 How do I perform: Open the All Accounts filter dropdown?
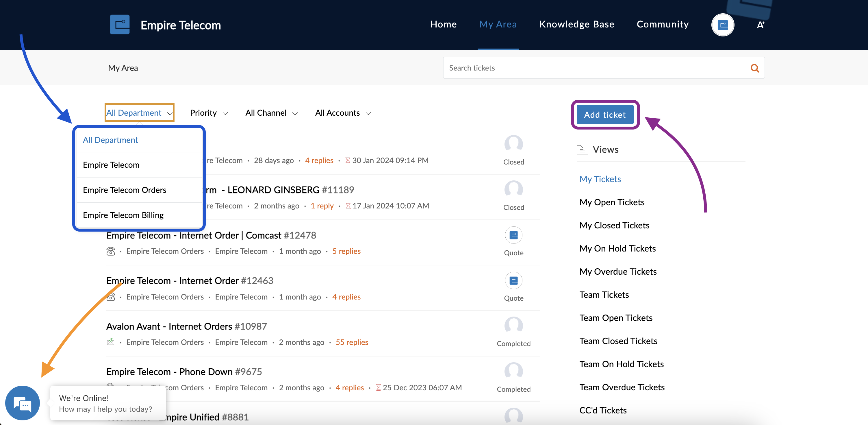[343, 113]
